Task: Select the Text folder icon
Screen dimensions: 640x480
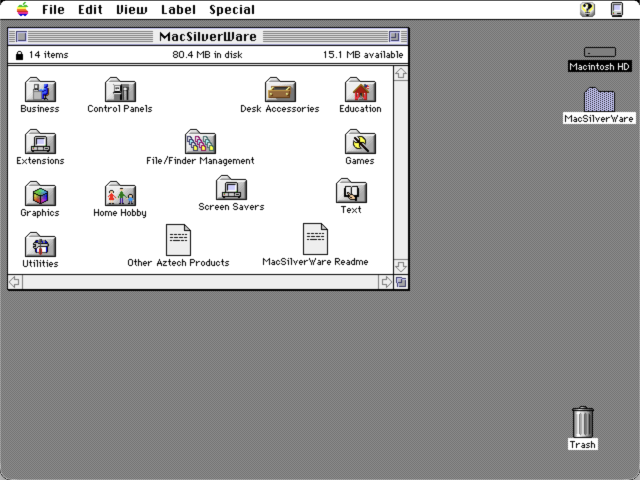Action: pyautogui.click(x=351, y=190)
